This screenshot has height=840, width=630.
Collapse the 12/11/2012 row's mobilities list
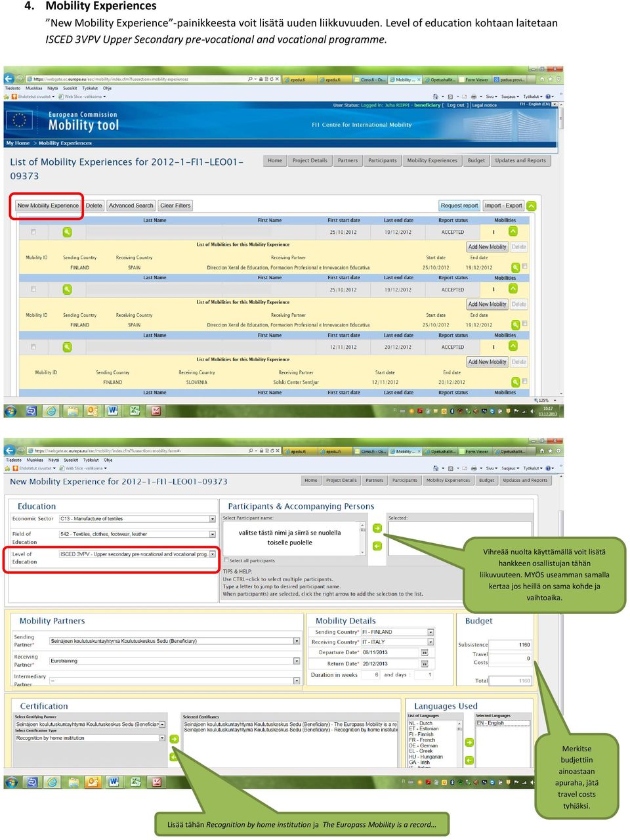[513, 346]
